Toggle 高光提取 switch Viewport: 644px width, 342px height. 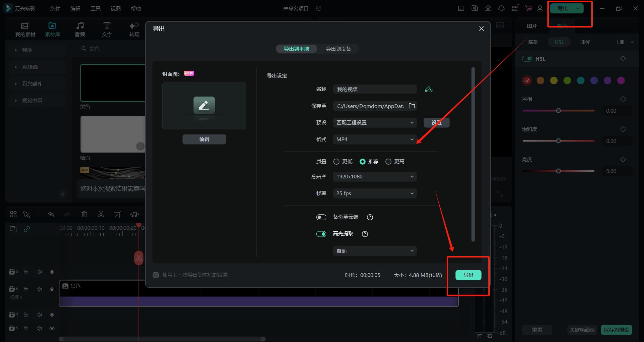321,234
